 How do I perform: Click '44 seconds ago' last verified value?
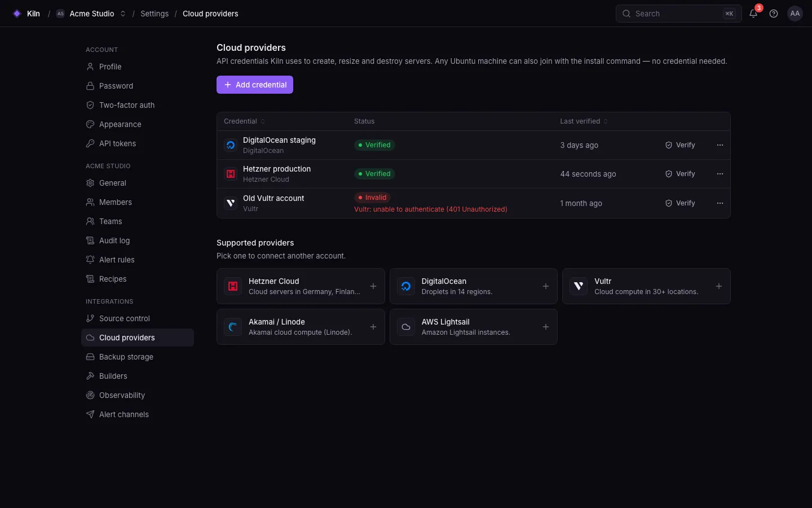tap(588, 174)
